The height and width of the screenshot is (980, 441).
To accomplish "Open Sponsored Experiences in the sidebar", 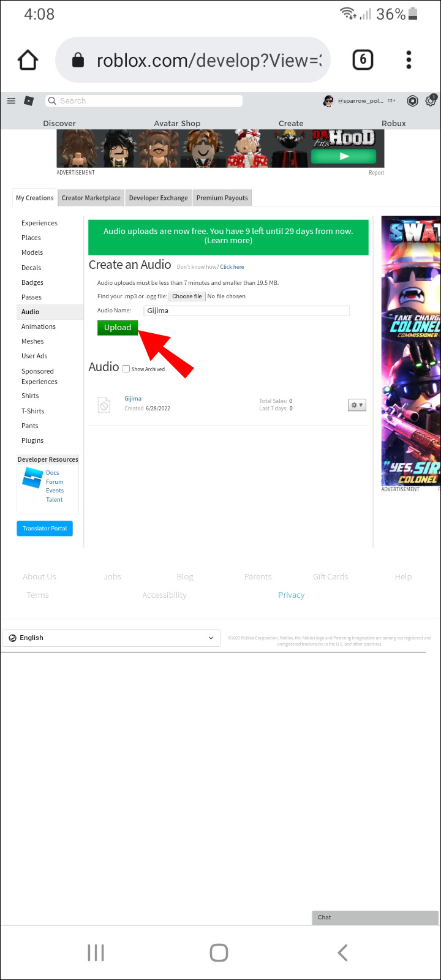I will 39,376.
